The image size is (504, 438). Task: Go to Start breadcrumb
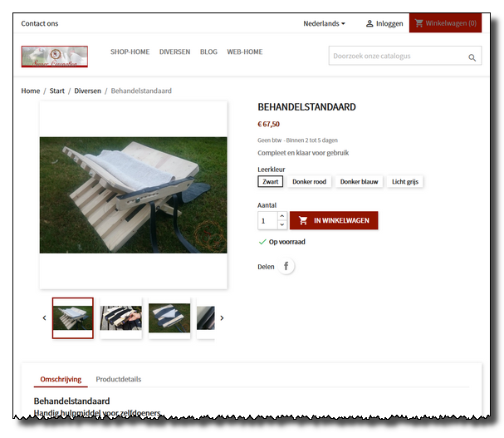(x=57, y=91)
